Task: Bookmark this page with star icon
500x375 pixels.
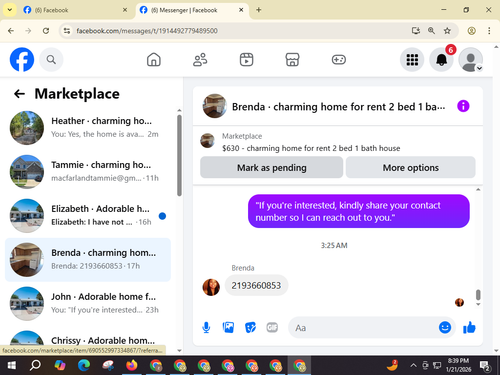Action: pyautogui.click(x=447, y=31)
